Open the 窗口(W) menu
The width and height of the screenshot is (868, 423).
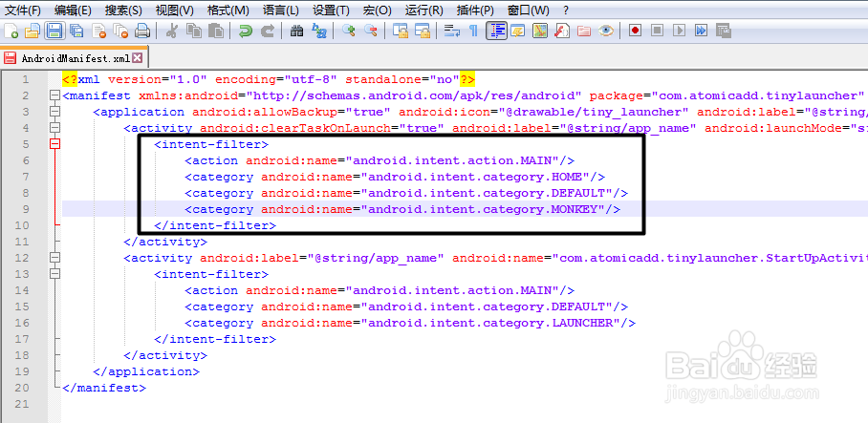[x=528, y=10]
